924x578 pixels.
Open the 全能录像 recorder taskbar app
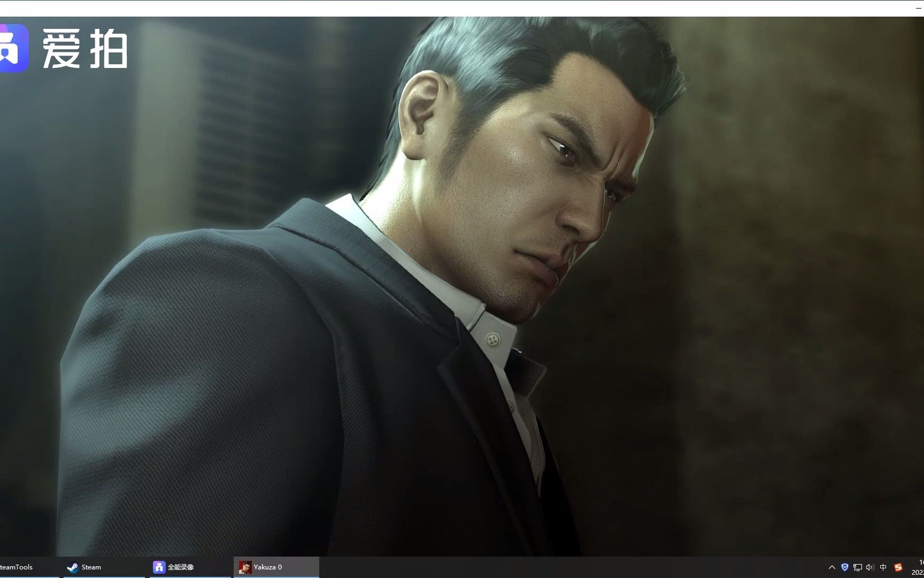click(x=190, y=567)
